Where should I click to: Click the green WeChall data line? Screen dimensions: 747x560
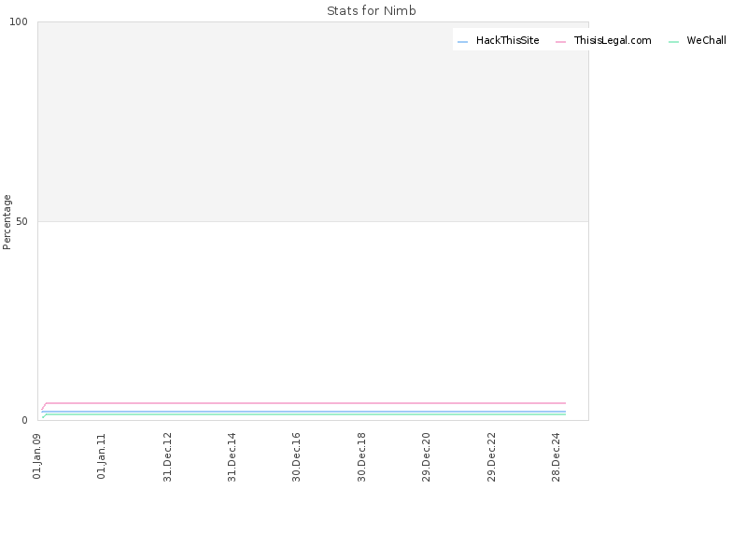point(305,414)
